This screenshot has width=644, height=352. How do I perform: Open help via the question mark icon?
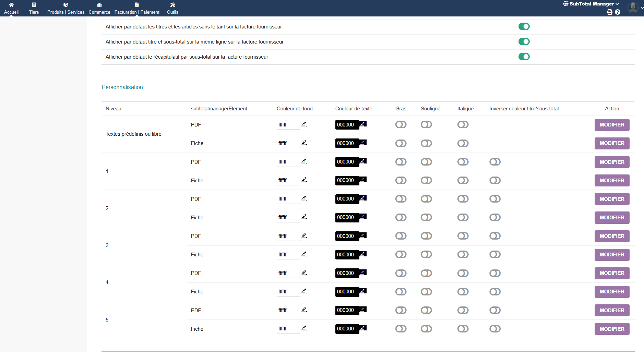pyautogui.click(x=618, y=12)
